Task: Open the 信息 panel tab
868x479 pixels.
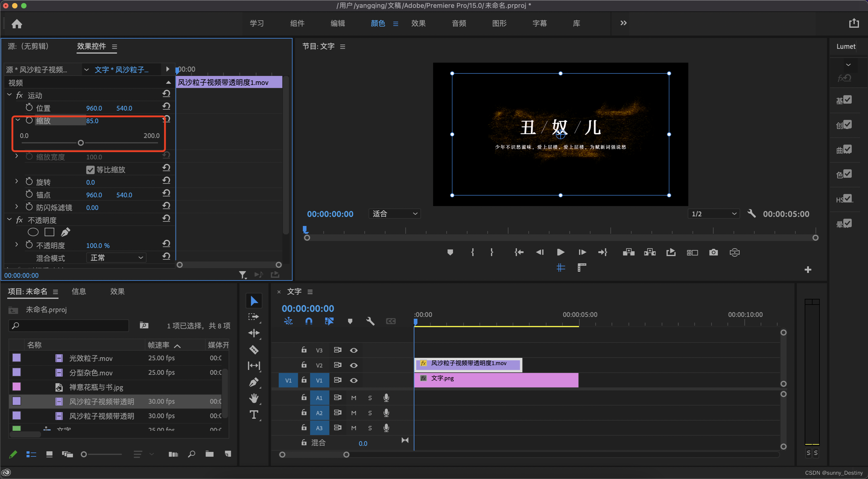Action: click(78, 291)
